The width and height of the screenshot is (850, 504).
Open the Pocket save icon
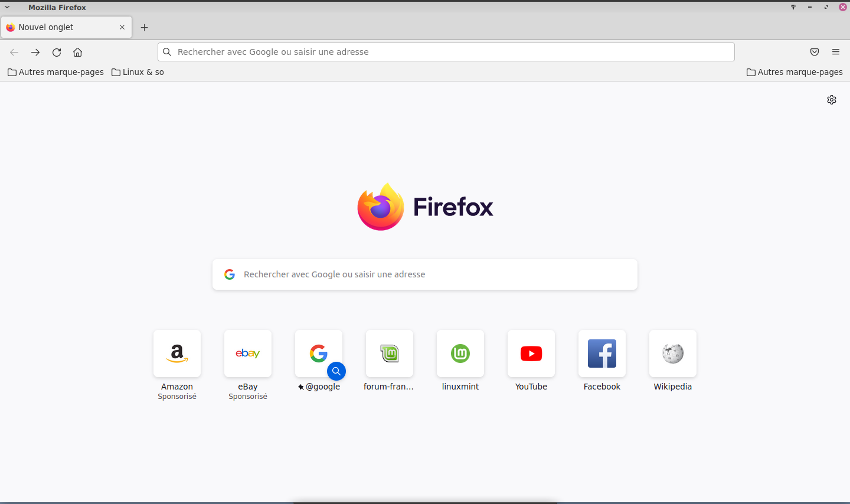[815, 52]
